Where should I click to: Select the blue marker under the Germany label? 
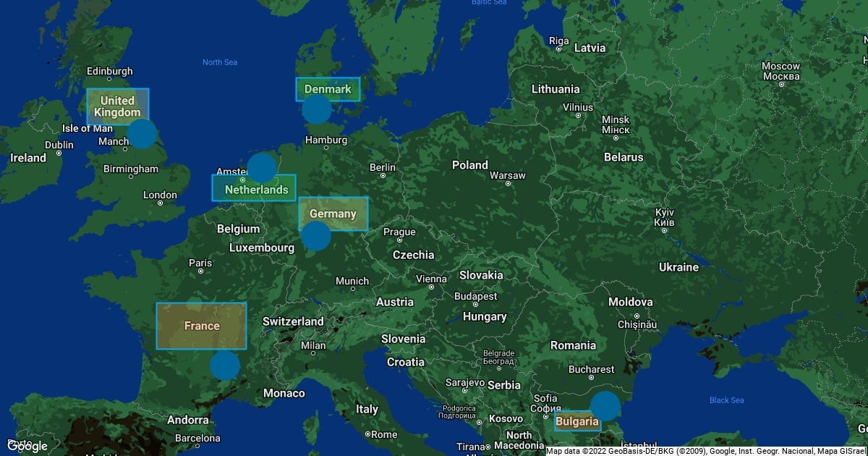pos(316,236)
